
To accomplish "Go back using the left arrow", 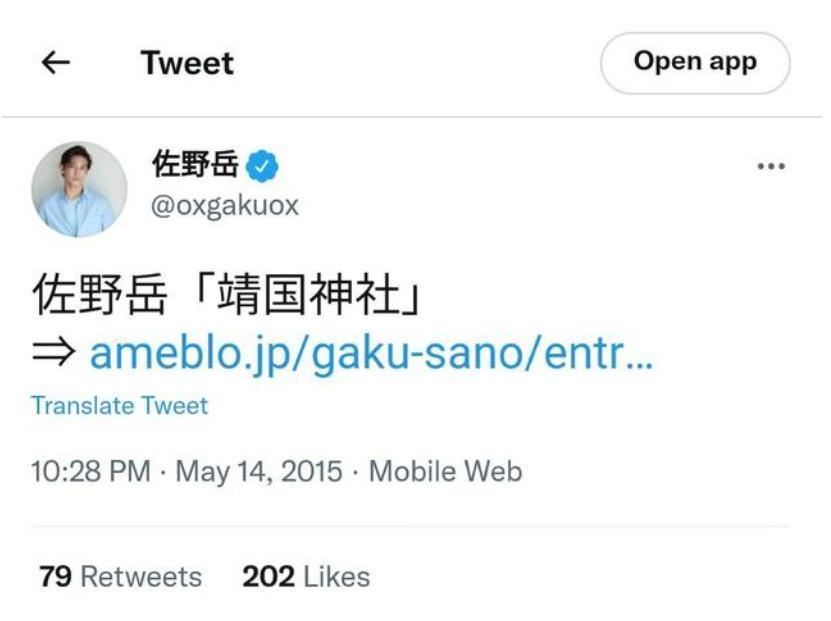I will tap(57, 63).
